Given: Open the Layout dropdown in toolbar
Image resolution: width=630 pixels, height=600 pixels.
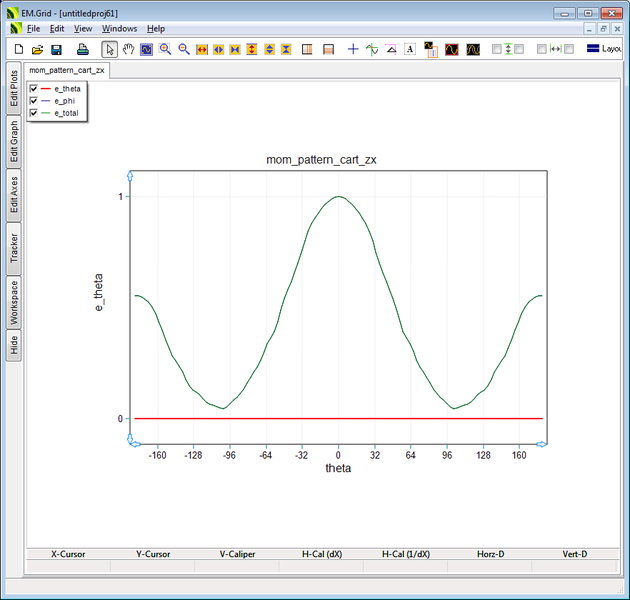Looking at the screenshot, I should [605, 49].
